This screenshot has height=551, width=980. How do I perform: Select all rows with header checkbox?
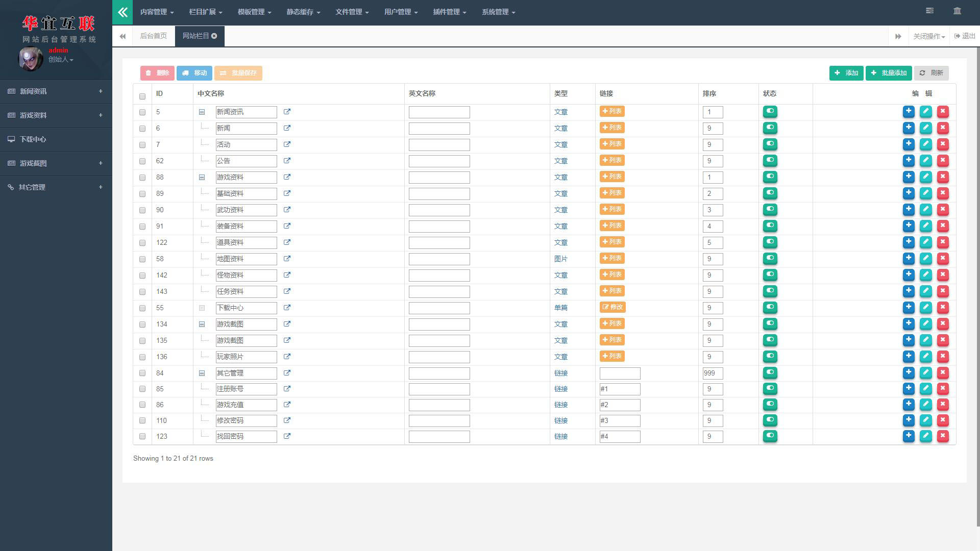142,96
